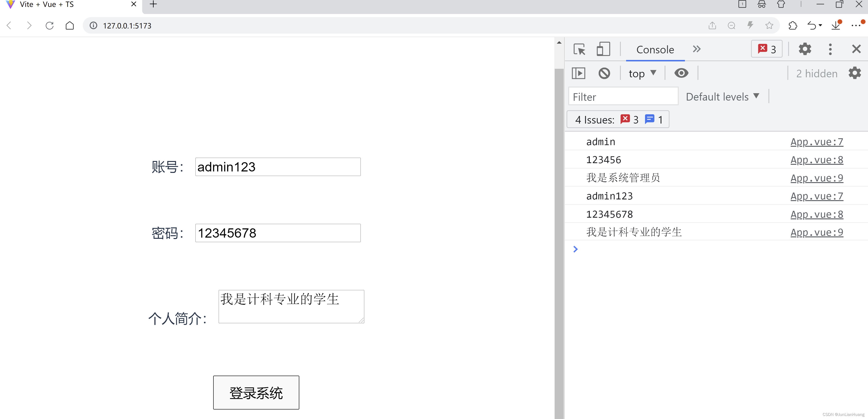Open DevTools three-dot customize menu
The image size is (868, 419).
(830, 50)
